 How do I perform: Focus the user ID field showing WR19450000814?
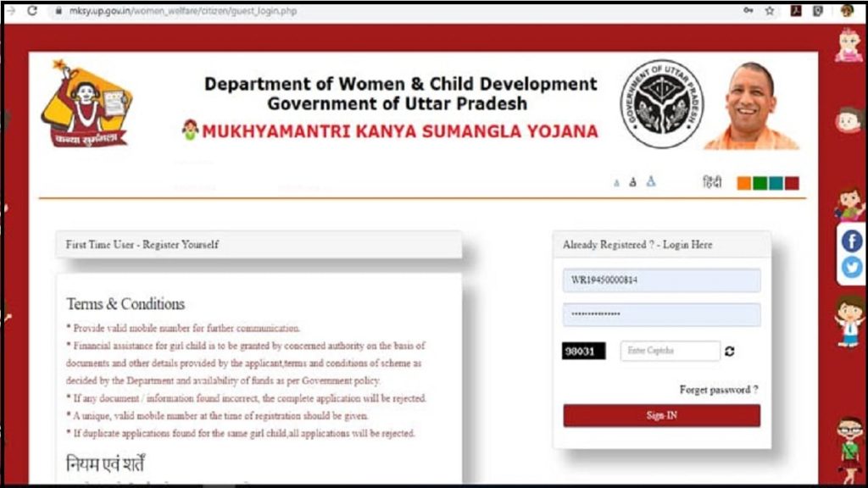661,280
